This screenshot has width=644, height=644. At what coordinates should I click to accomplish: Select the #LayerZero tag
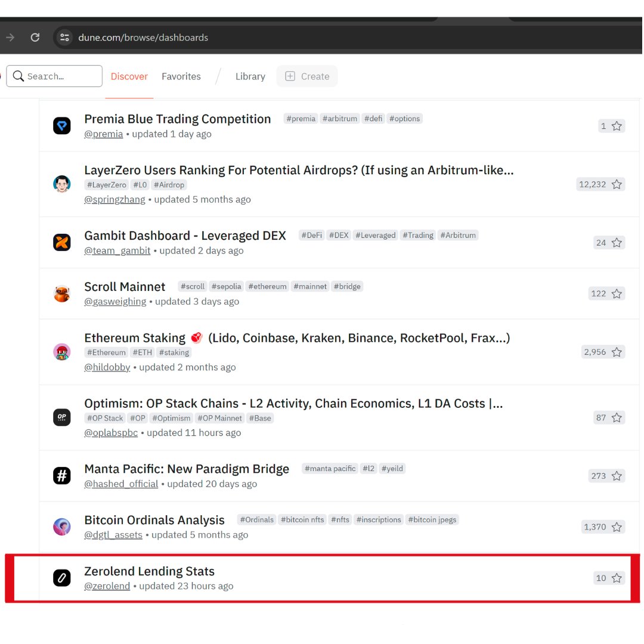pyautogui.click(x=106, y=185)
